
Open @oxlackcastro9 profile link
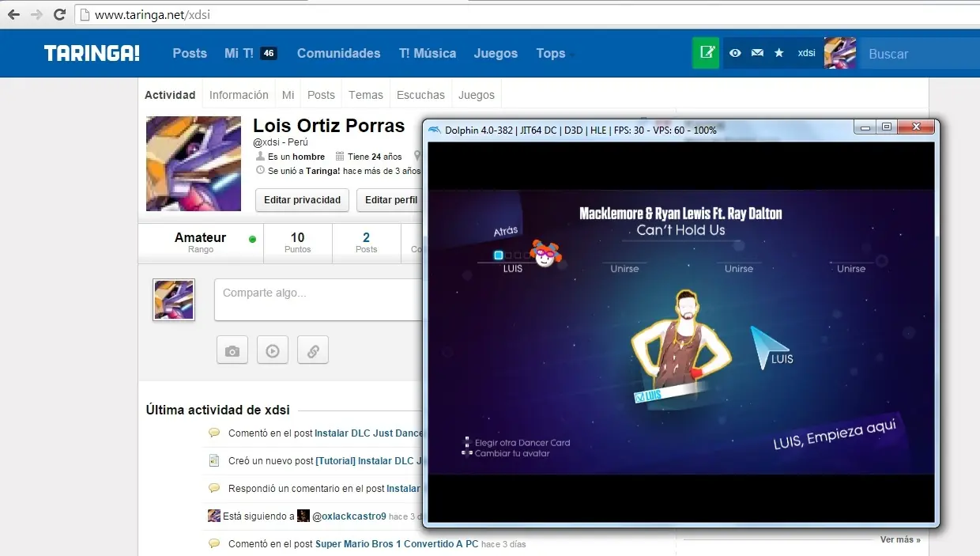[349, 516]
